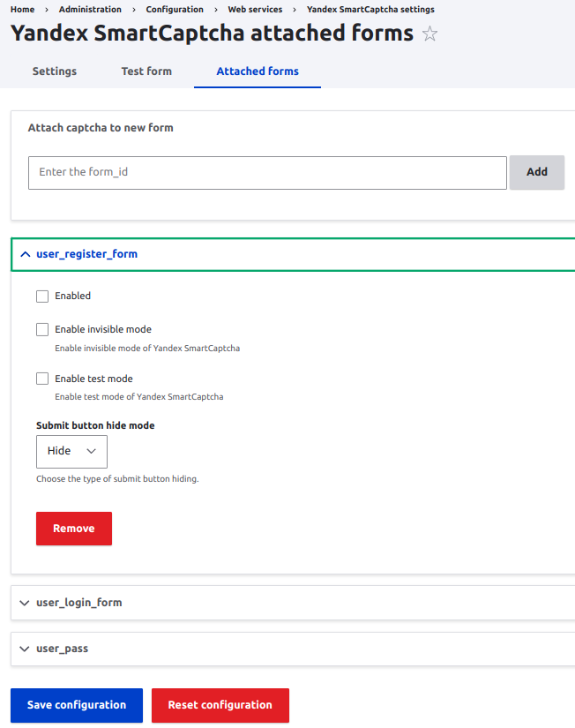This screenshot has height=728, width=575.
Task: Click the star shortcut icon beside title
Action: [x=429, y=34]
